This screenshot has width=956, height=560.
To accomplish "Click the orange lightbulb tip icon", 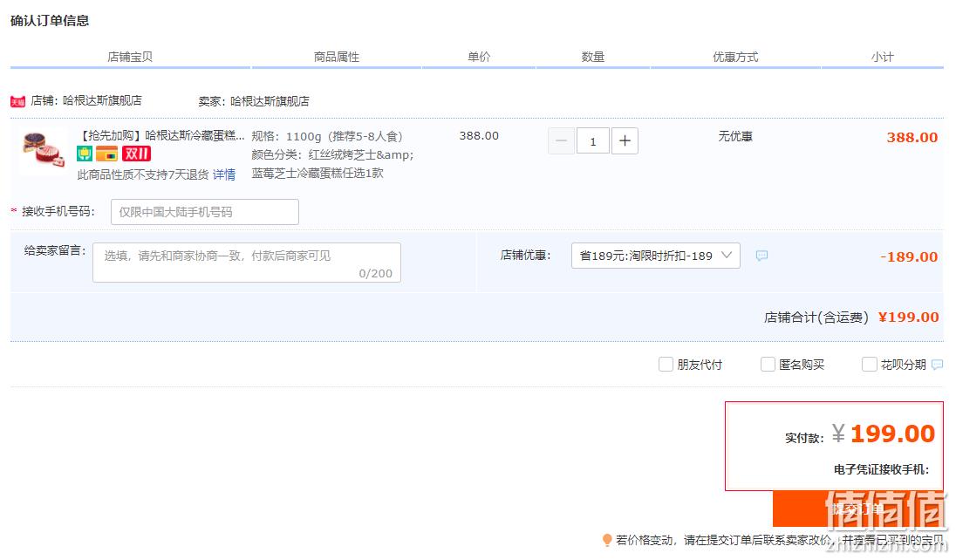I will click(x=606, y=540).
